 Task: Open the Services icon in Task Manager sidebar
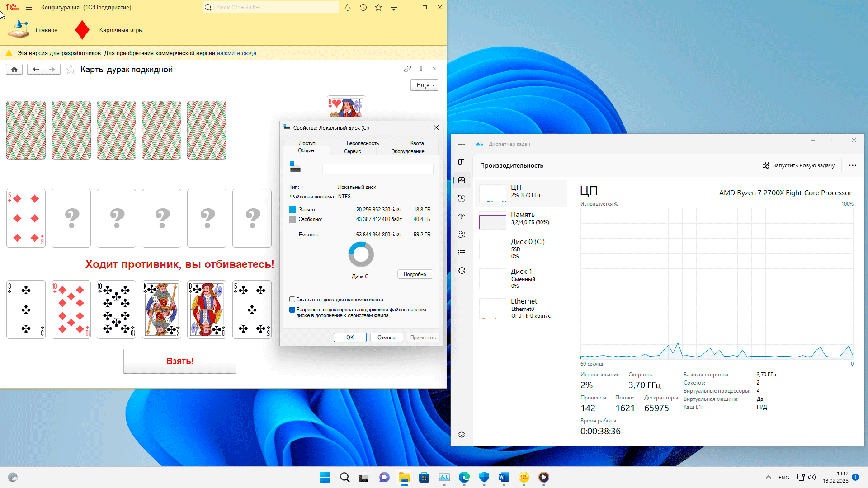pyautogui.click(x=462, y=271)
